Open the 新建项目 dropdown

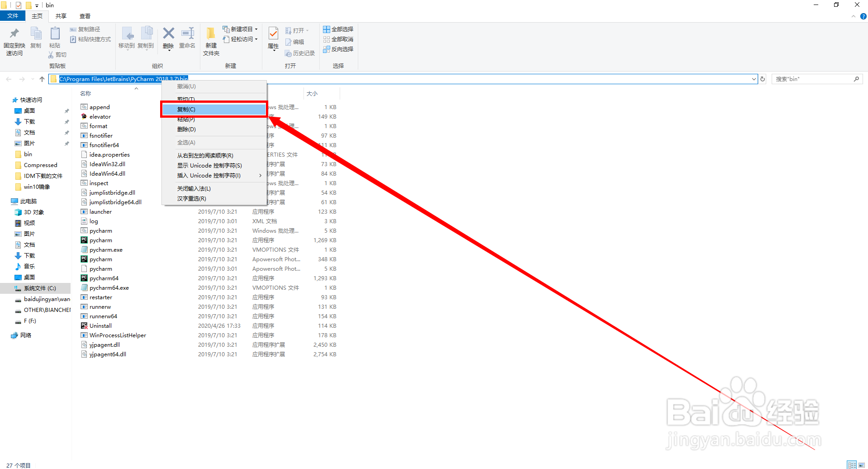click(239, 29)
